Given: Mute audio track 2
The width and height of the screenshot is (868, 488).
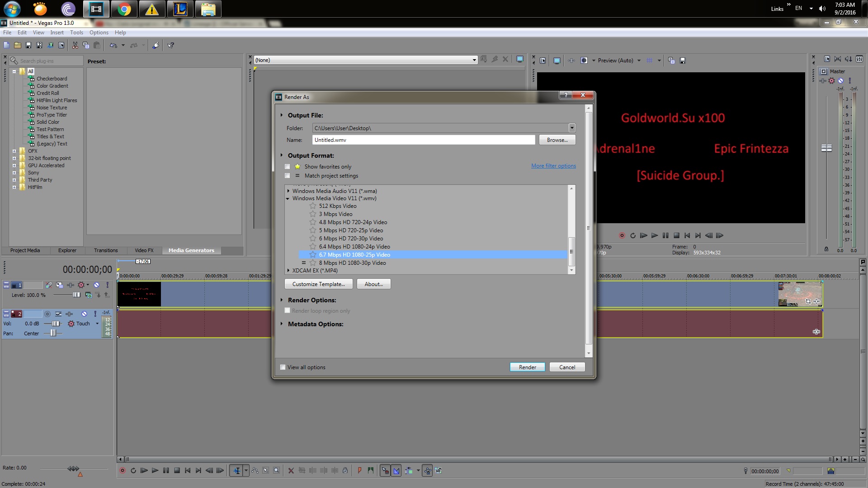Looking at the screenshot, I should [x=84, y=314].
